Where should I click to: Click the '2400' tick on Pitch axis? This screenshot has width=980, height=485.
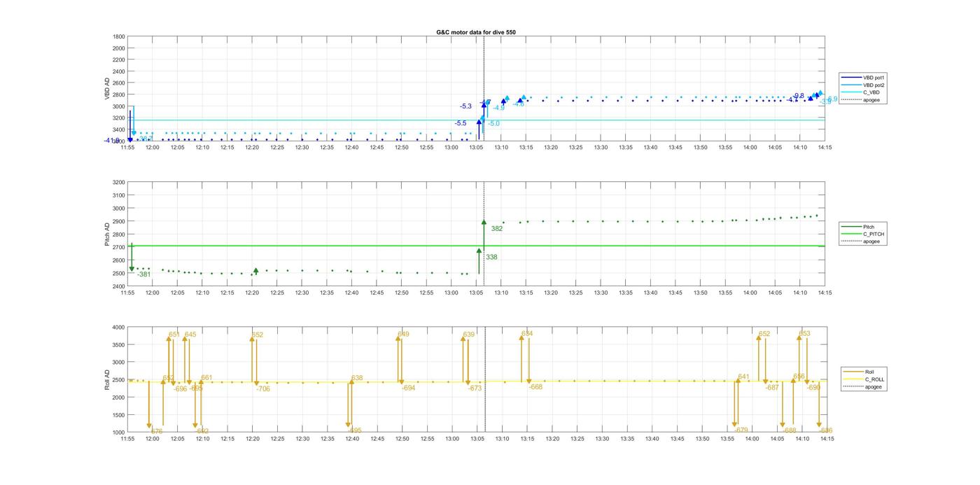(118, 286)
